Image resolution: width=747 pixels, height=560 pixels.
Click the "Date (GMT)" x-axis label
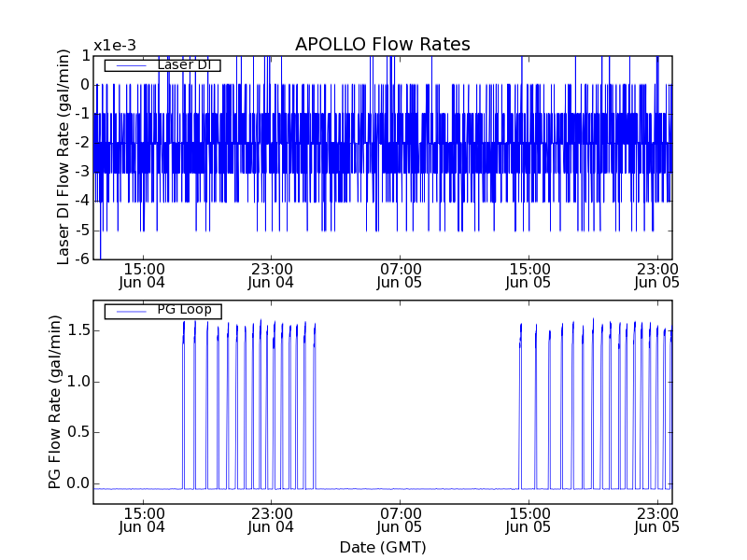pyautogui.click(x=383, y=547)
